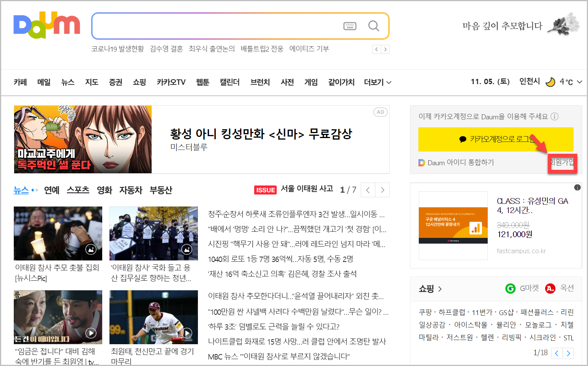Play the historical drama video thumbnail
588x366 pixels.
click(91, 333)
